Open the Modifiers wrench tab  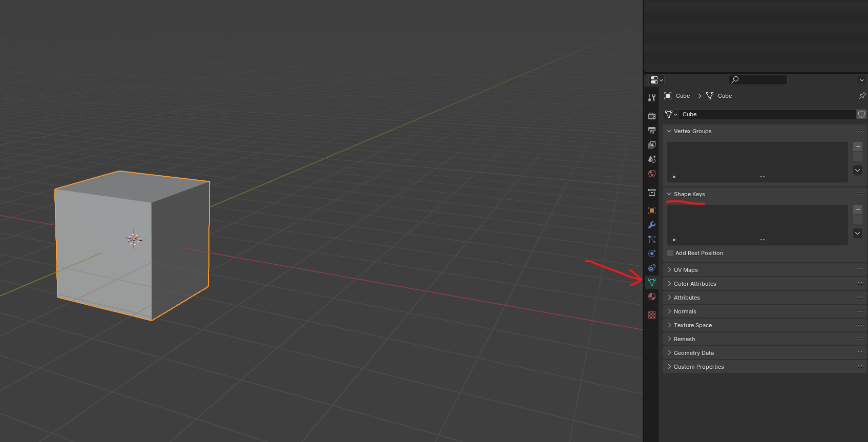pyautogui.click(x=652, y=225)
